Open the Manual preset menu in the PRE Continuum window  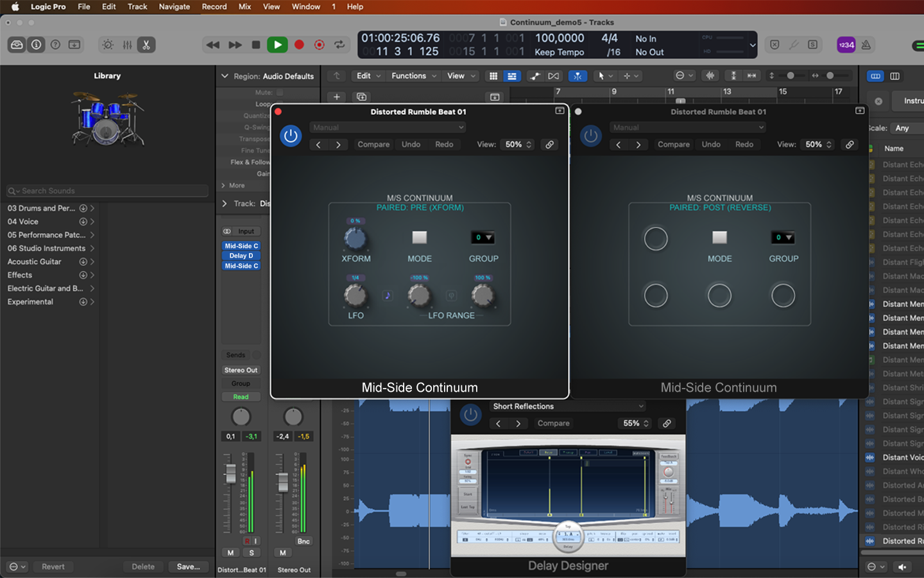[388, 127]
